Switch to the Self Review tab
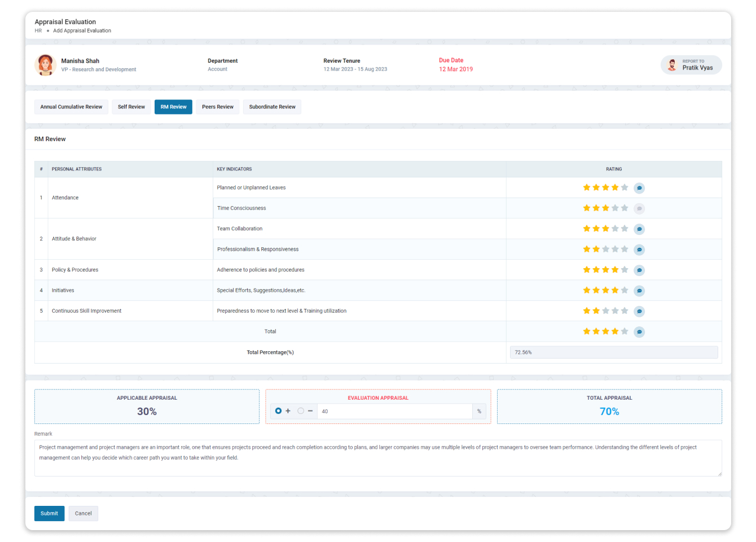The image size is (756, 542). 131,107
